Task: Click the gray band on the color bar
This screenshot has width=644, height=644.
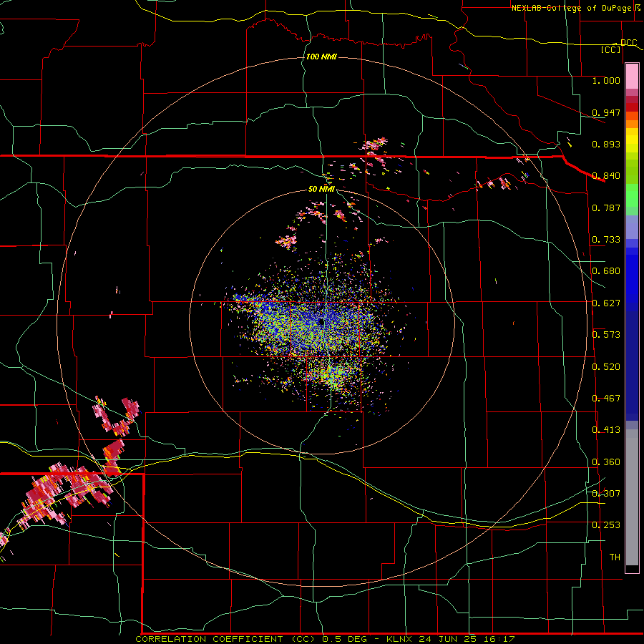Action: coord(632,497)
